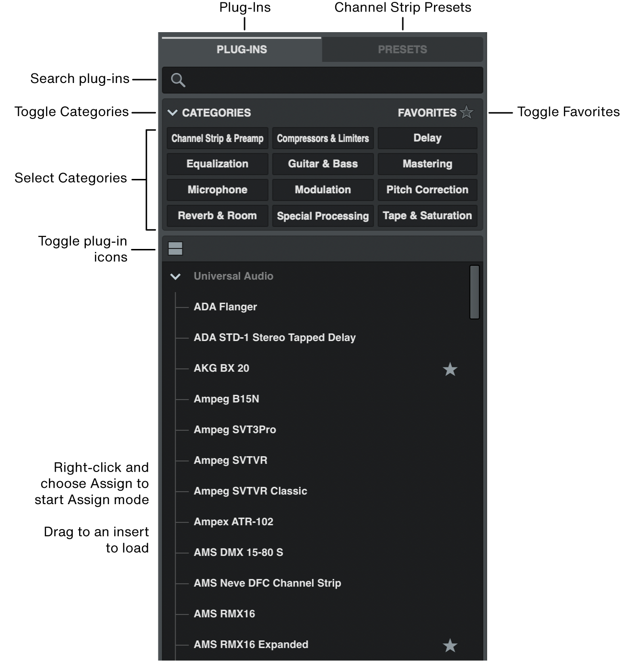Select the Pitch Correction category
Viewport: 644px width, 661px height.
pos(427,190)
